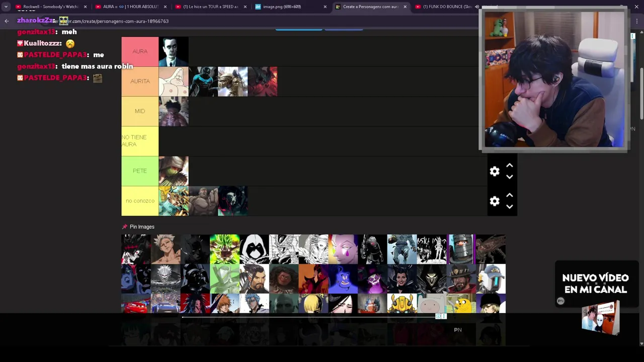This screenshot has width=644, height=362.
Task: Pick the knight helmet with purple border image
Action: 461,249
